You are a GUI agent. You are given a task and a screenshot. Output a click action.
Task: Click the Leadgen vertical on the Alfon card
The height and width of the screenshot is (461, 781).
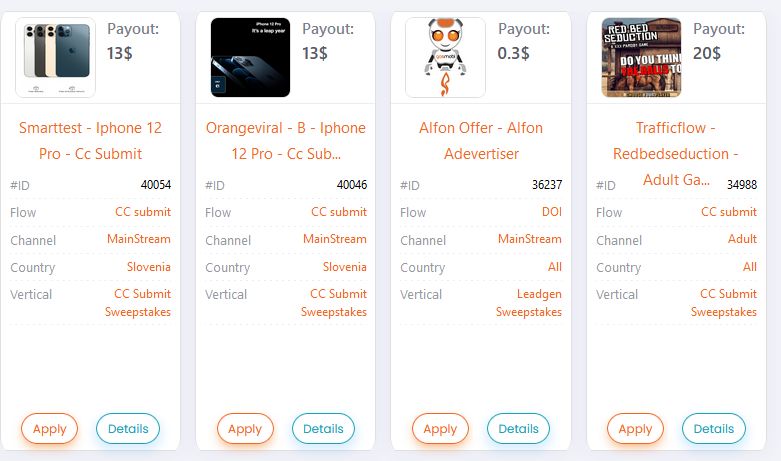click(x=539, y=294)
